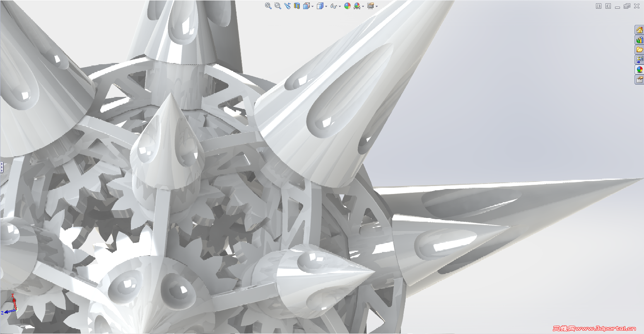Click the Edit Appearance color ball

pyautogui.click(x=347, y=6)
